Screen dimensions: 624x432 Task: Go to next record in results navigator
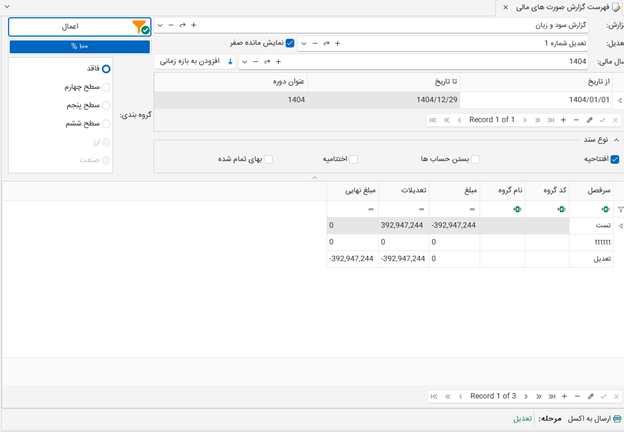pyautogui.click(x=526, y=397)
